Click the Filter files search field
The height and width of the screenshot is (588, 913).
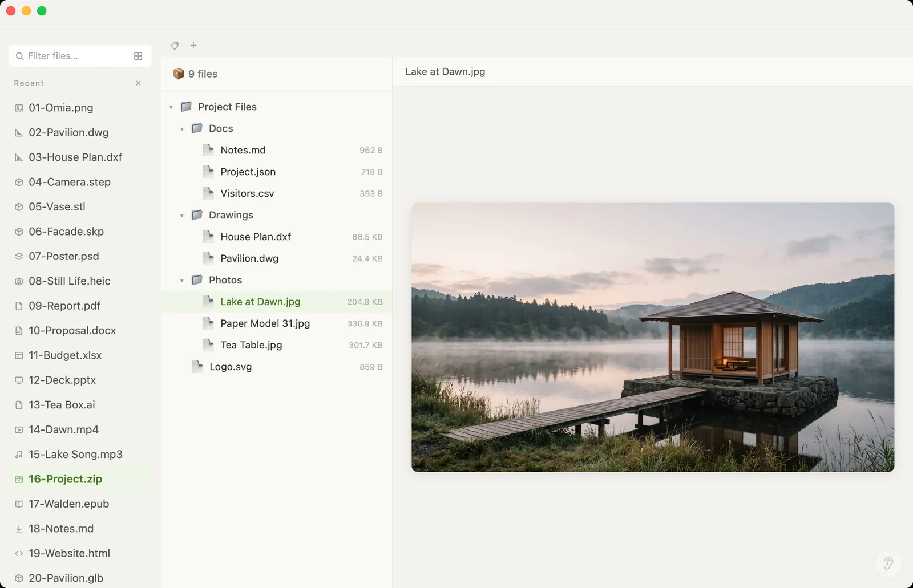(x=80, y=56)
